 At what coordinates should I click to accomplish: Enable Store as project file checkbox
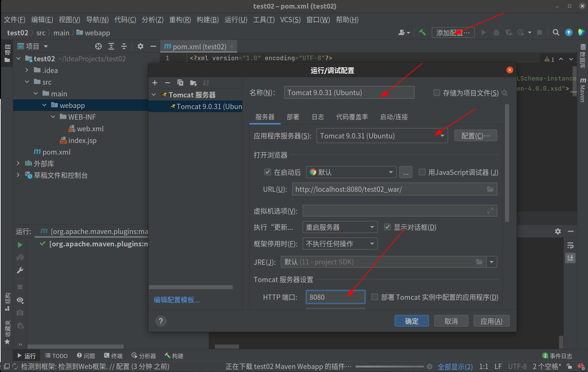(437, 93)
